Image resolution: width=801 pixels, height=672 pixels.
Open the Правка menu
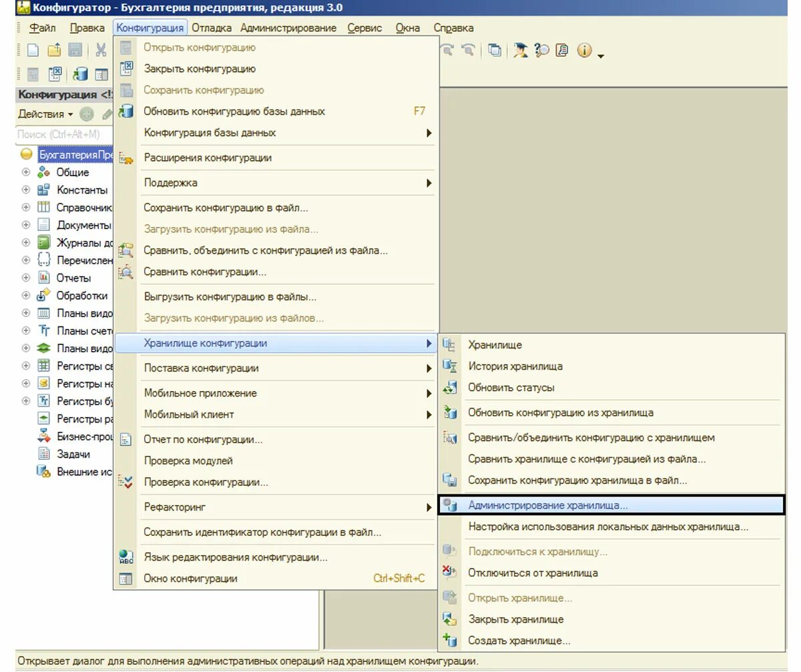click(x=87, y=28)
